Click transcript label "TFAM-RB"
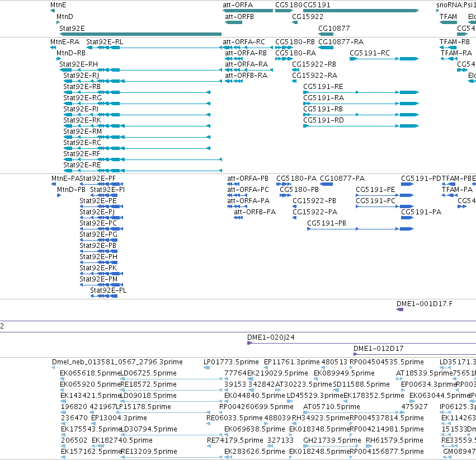The image size is (476, 460). point(455,42)
